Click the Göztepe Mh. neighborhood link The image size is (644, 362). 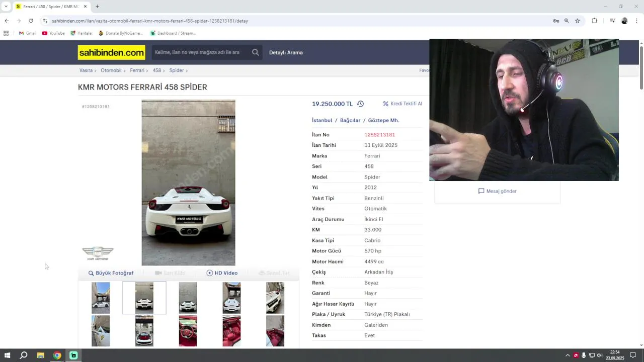pos(383,120)
